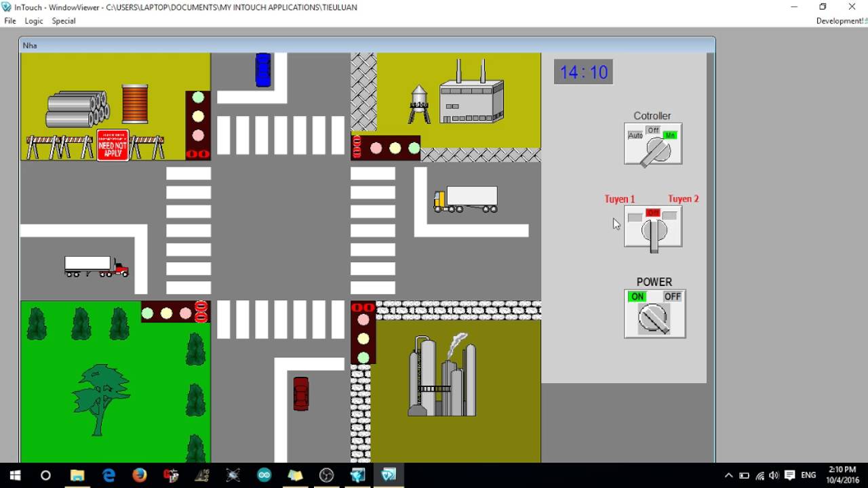Image resolution: width=868 pixels, height=488 pixels.
Task: Open Firefox from the taskbar
Action: click(140, 475)
